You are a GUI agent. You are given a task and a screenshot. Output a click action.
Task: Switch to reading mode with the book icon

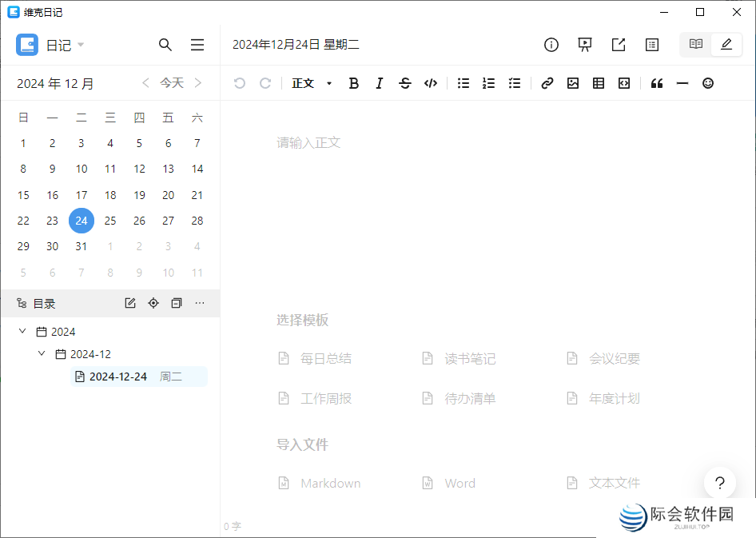pos(694,45)
